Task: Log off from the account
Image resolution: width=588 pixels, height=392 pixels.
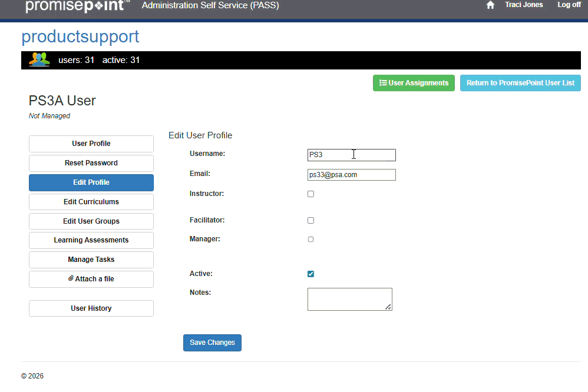Action: click(x=569, y=5)
